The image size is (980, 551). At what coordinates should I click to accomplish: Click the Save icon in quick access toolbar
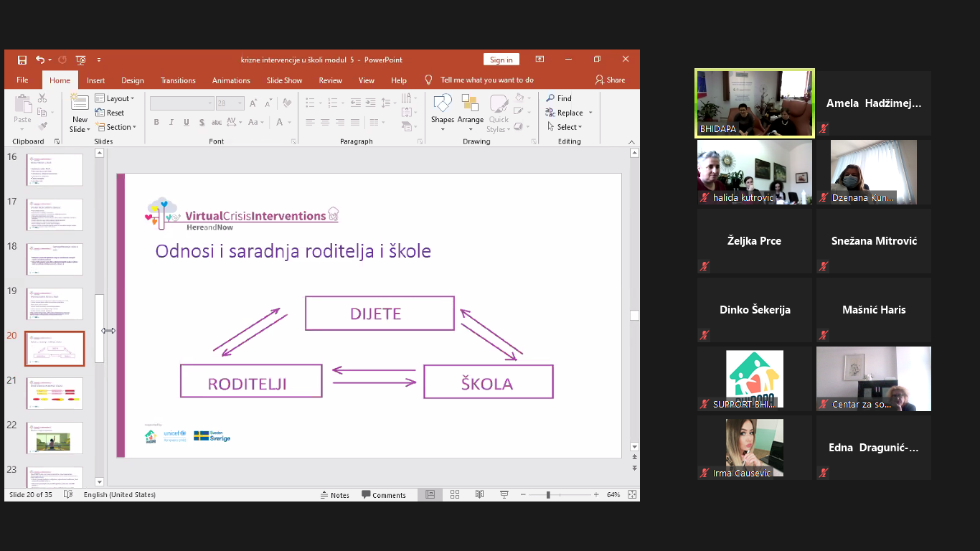[x=22, y=60]
